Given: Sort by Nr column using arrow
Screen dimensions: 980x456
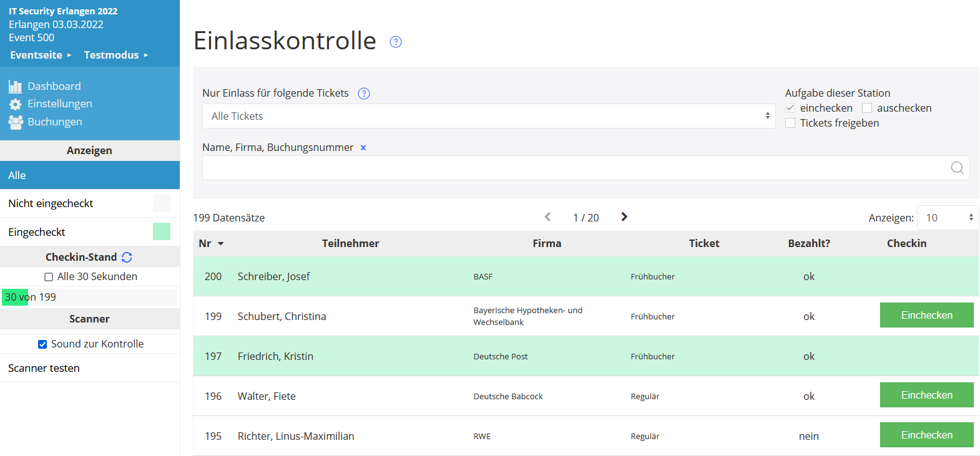Looking at the screenshot, I should click(x=220, y=244).
